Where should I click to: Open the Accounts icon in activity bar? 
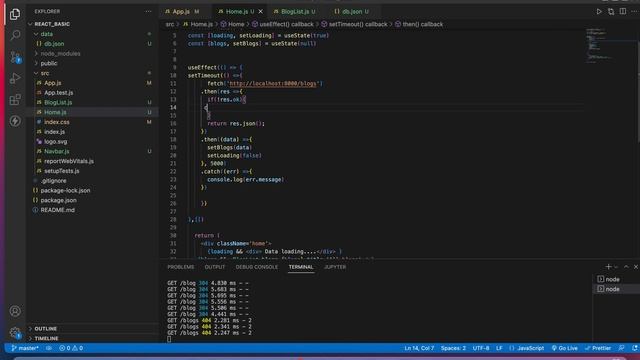15,311
